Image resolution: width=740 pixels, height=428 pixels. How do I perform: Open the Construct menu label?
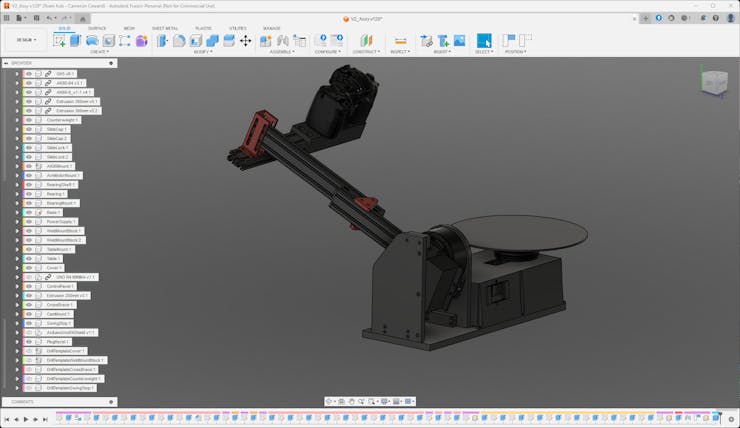[365, 51]
